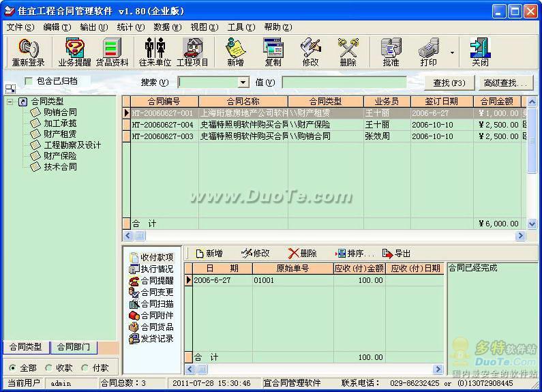
Task: Click the main toolbar 修改 icon
Action: [x=310, y=52]
